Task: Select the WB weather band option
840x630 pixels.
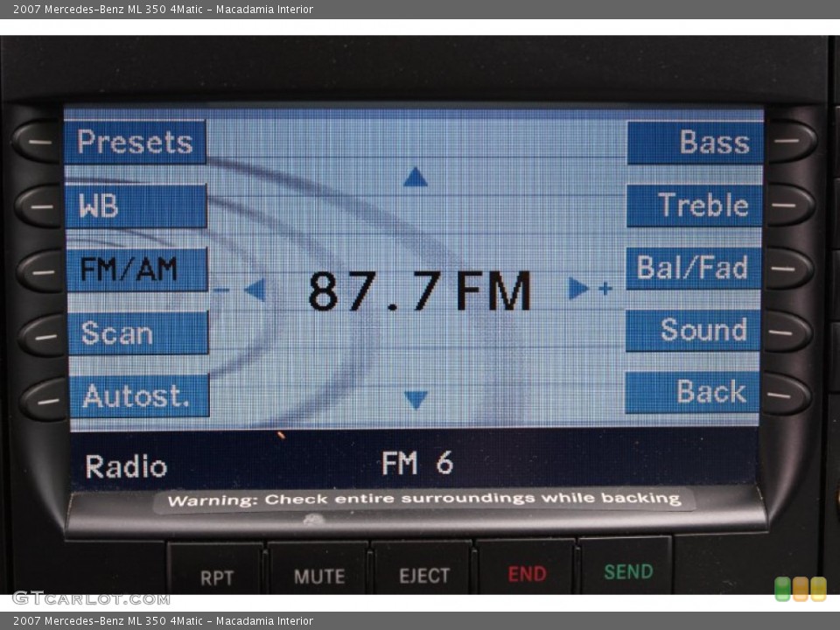Action: tap(136, 206)
